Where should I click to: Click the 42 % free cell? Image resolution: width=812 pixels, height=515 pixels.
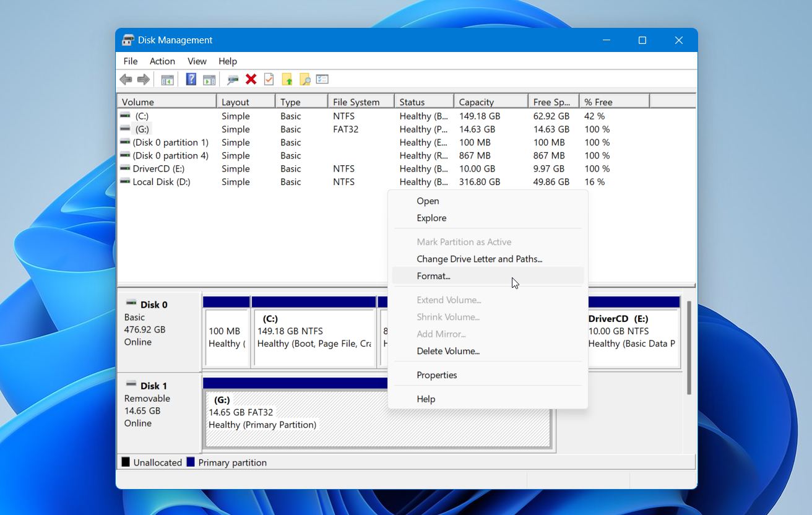tap(595, 116)
